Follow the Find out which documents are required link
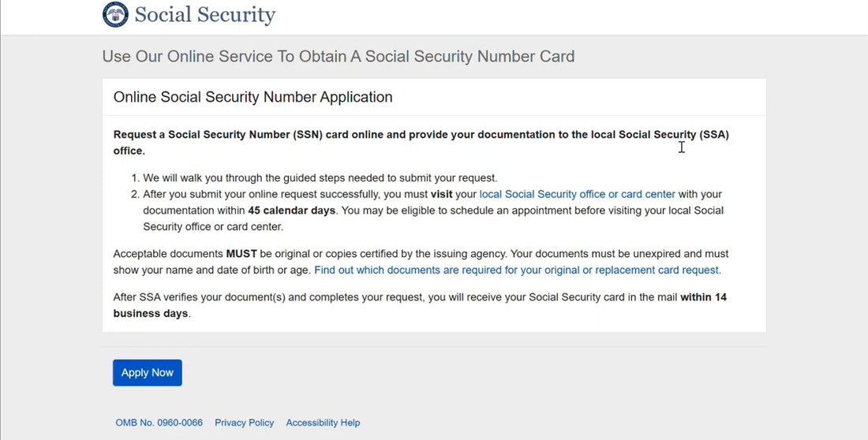Image resolution: width=868 pixels, height=440 pixels. (517, 270)
